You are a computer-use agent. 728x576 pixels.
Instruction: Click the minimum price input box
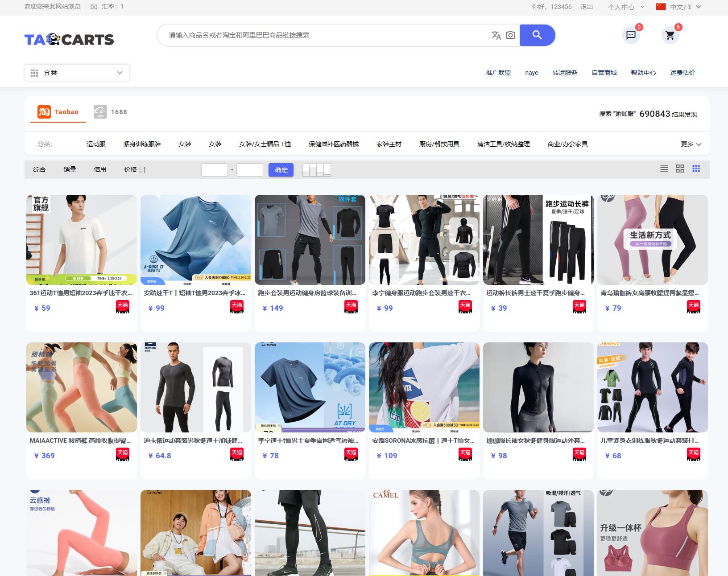click(215, 170)
